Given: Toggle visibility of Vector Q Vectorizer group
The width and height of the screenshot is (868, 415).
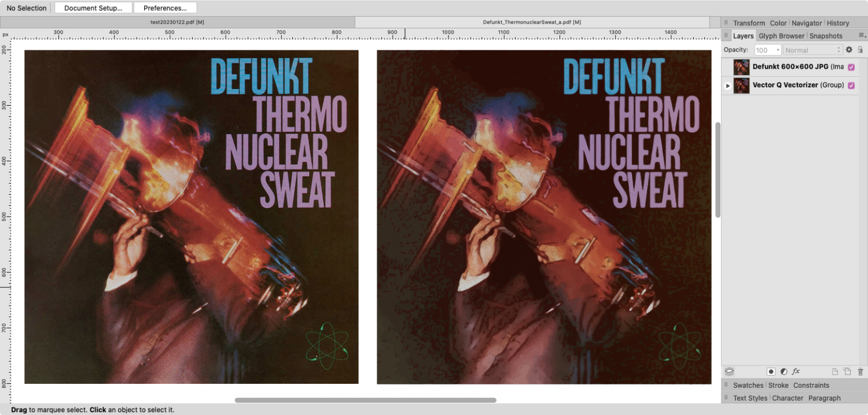Looking at the screenshot, I should (x=851, y=86).
